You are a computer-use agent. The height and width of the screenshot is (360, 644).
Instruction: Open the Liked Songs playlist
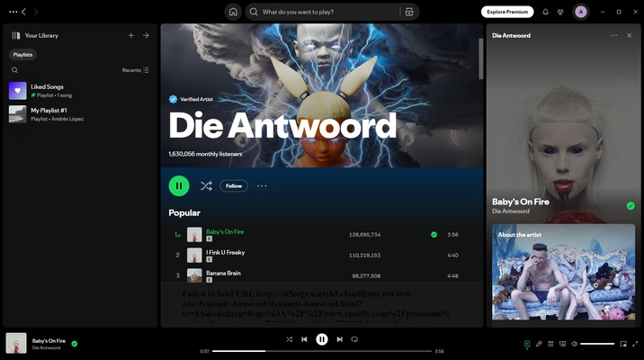(x=80, y=91)
